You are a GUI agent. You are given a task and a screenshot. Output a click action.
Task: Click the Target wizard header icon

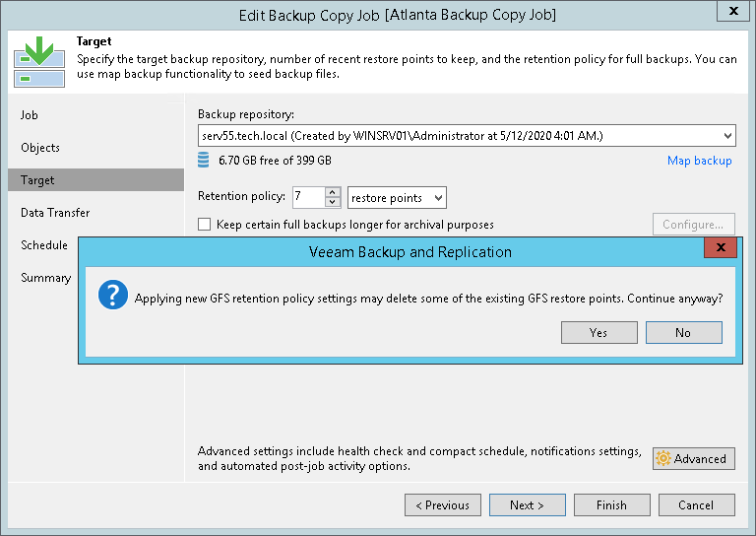(39, 62)
